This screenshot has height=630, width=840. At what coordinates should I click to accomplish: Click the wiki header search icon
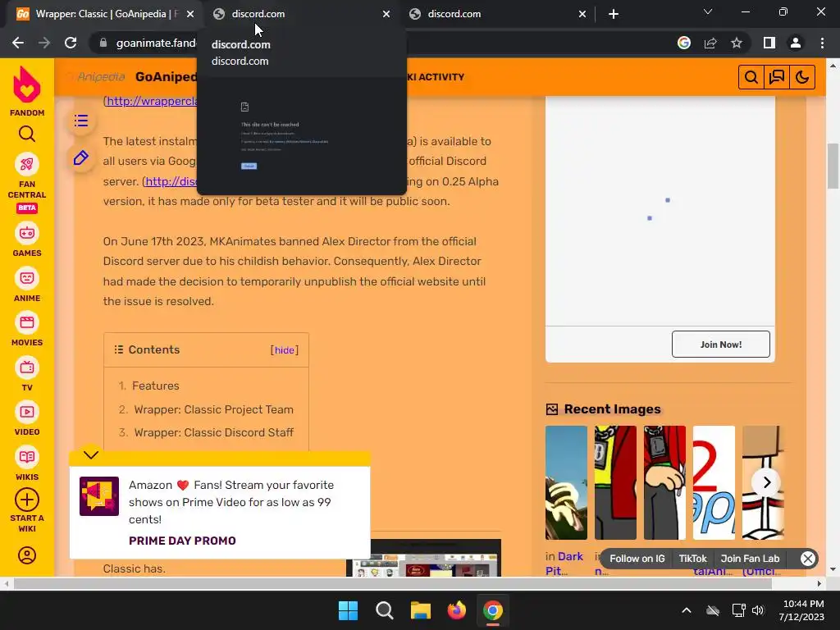click(x=751, y=77)
